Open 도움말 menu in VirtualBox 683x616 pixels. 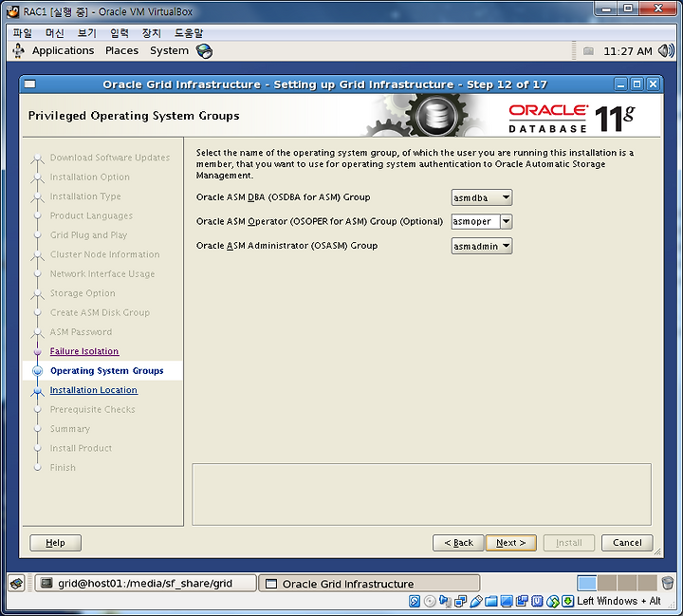[189, 33]
